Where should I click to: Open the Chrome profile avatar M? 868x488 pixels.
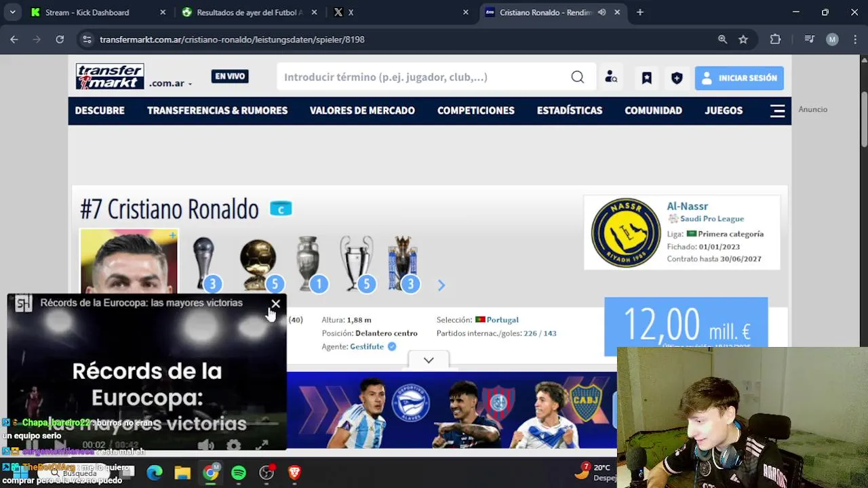pos(832,39)
